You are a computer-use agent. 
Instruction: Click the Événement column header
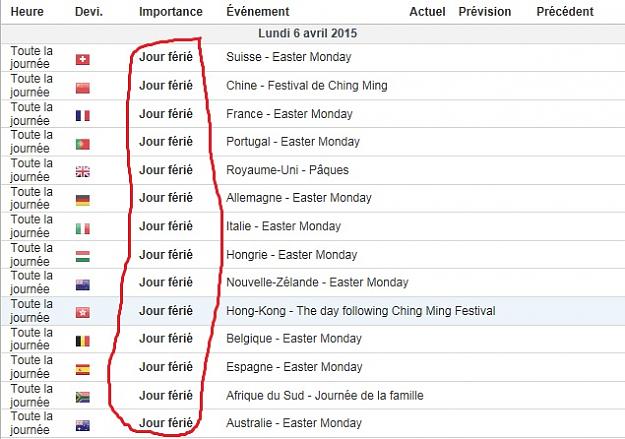(x=258, y=11)
